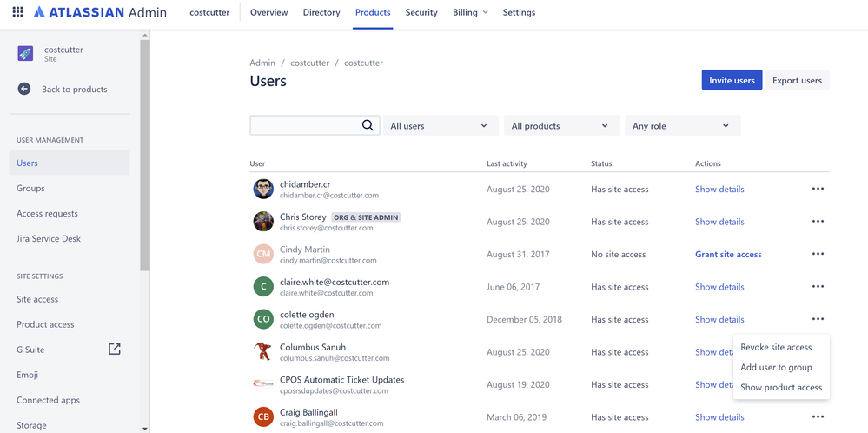Click the user search input field
Viewport: 868px width, 433px height.
(315, 126)
